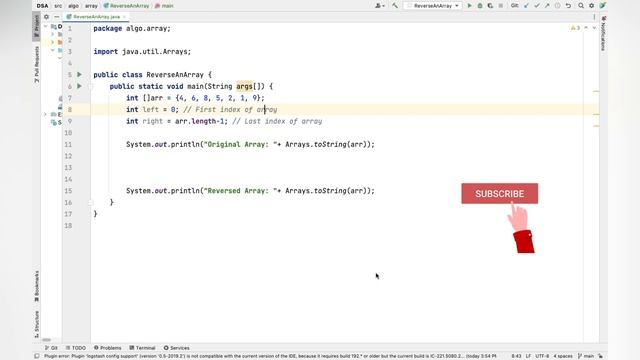Open the Git tool window tab
The image size is (640, 360).
(x=51, y=348)
